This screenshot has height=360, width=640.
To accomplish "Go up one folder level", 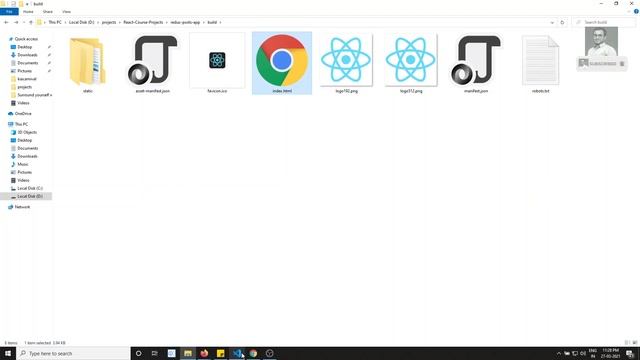I will click(x=31, y=22).
